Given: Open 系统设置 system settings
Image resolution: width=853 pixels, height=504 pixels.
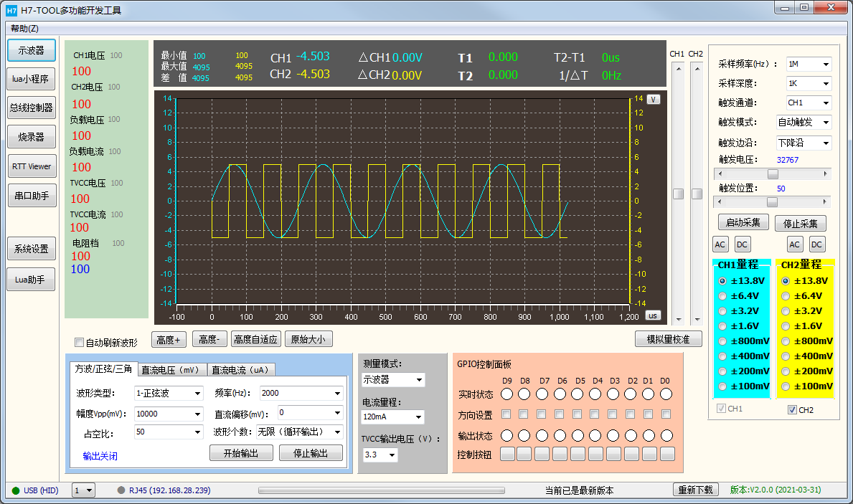Looking at the screenshot, I should point(32,249).
